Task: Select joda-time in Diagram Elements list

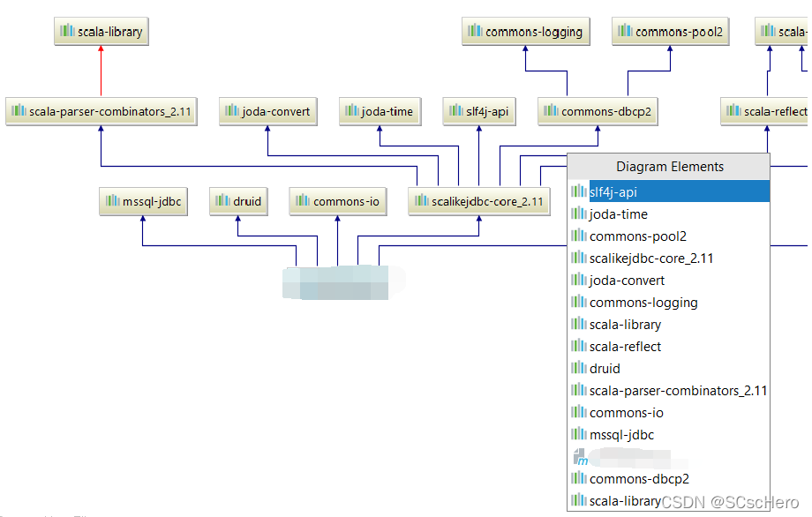Action: 618,214
